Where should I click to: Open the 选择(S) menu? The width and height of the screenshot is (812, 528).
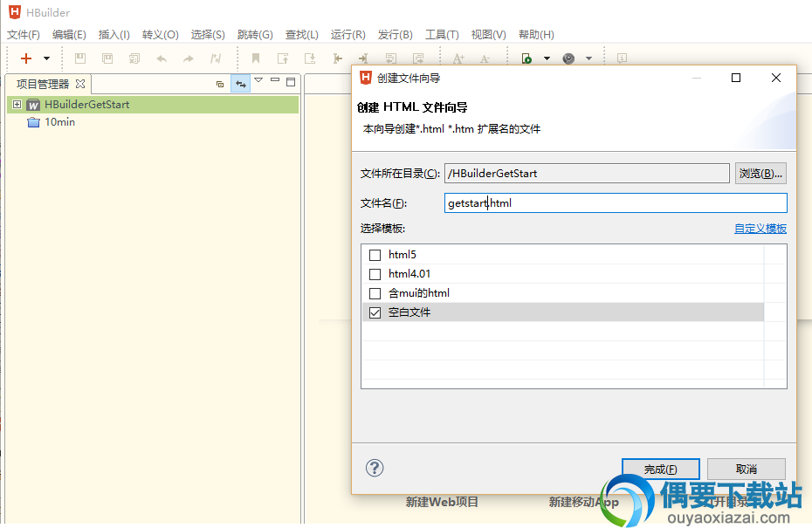tap(208, 35)
